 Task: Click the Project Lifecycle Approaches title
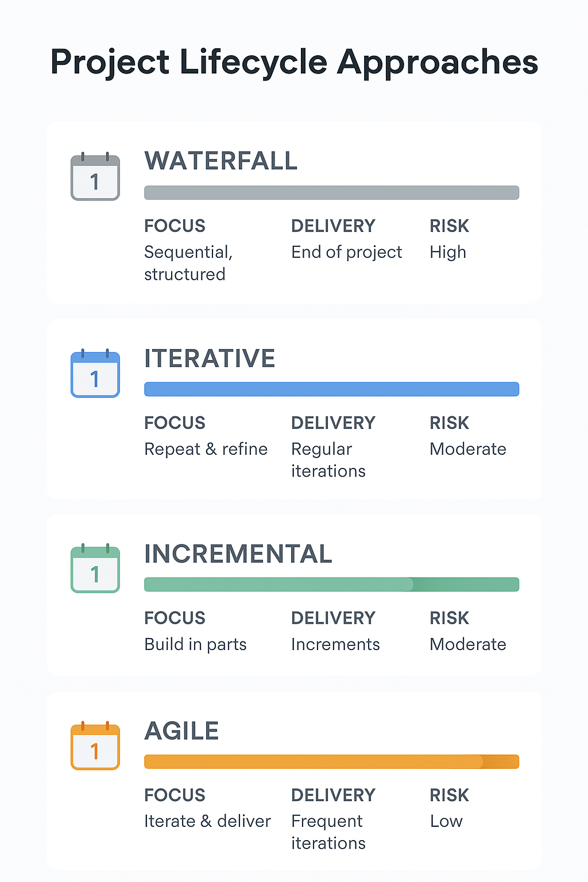[x=294, y=62]
